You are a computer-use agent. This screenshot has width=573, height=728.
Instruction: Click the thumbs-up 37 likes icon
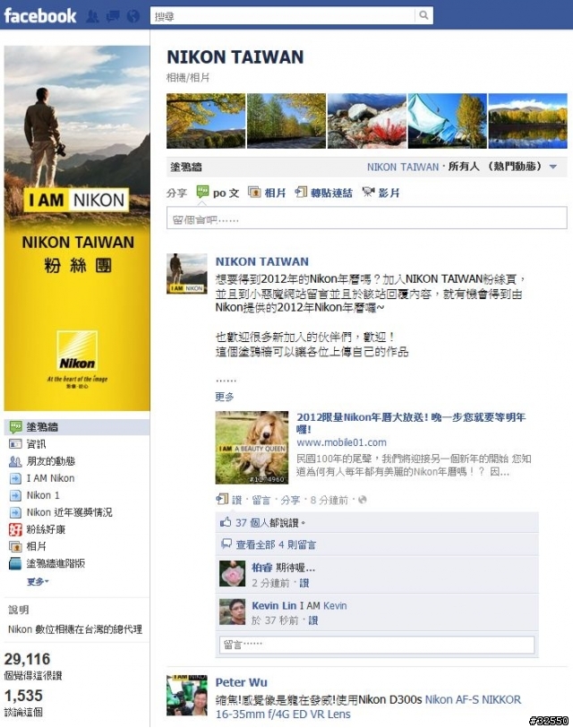(x=226, y=522)
